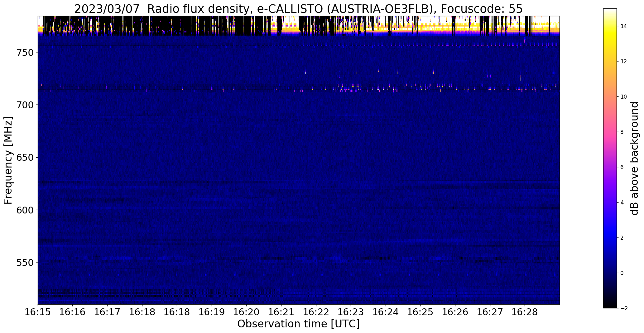This screenshot has height=333, width=644.
Task: Click the 750 frequency tick label
Action: point(25,52)
